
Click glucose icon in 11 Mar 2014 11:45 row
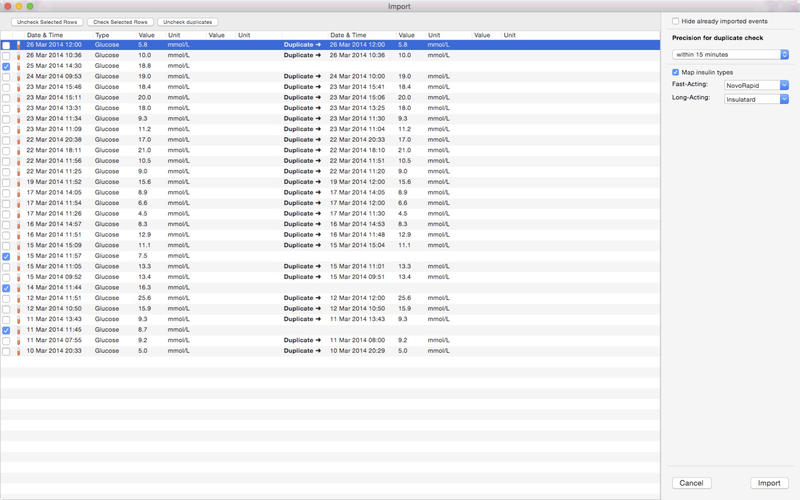tap(18, 330)
